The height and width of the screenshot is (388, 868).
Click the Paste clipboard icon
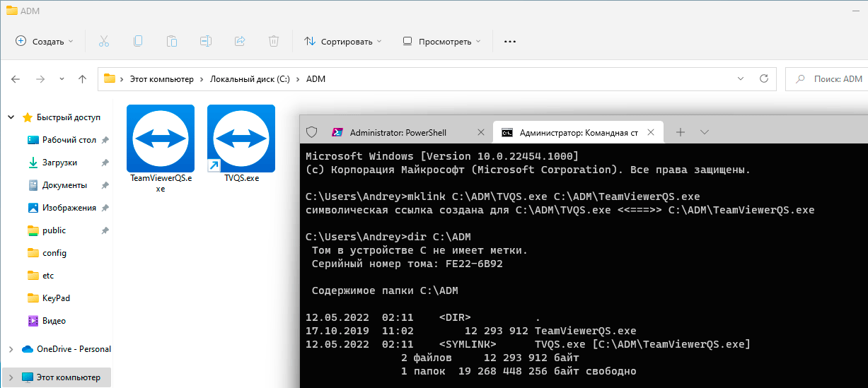tap(172, 41)
